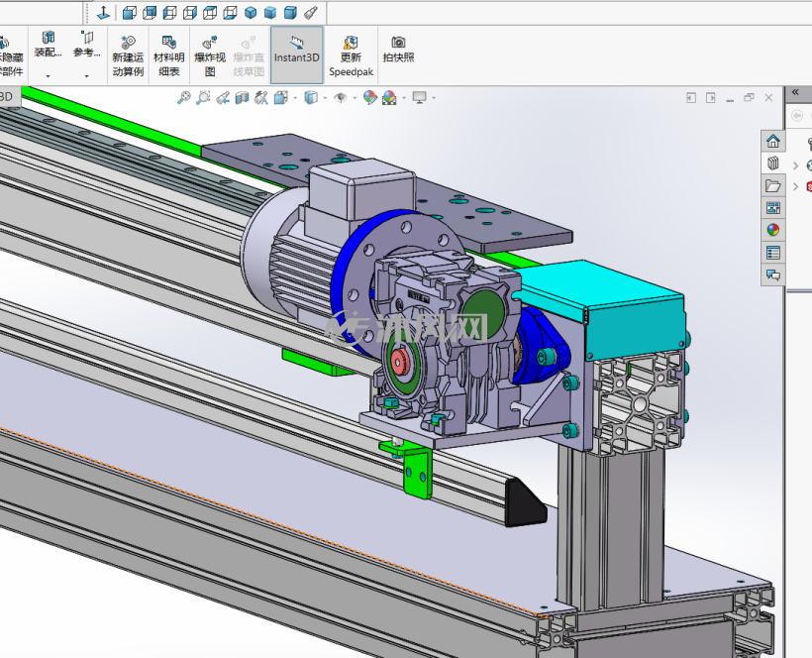Open 材料明细表 bill of materials
Screen dimensions: 812x658
168,55
